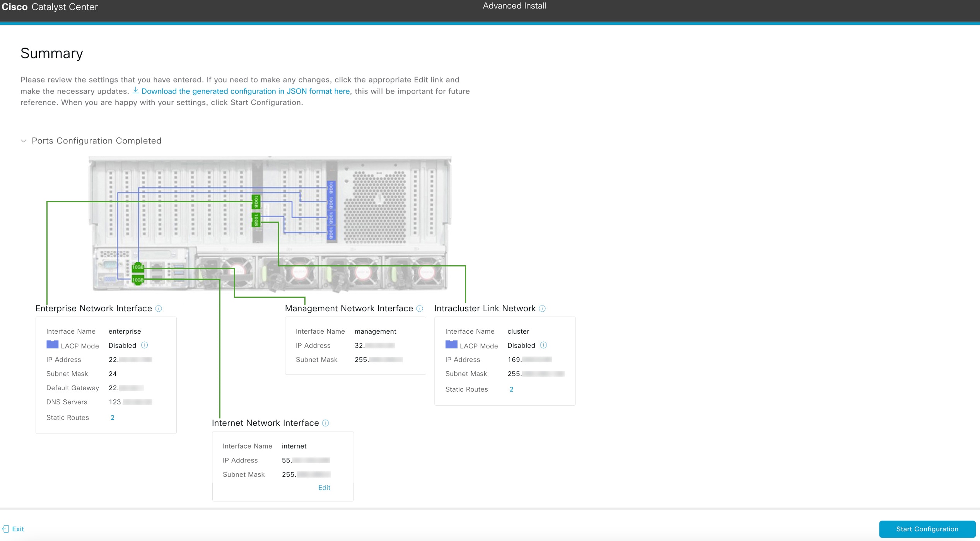Open info tooltip for Enterprise Network Interface
The width and height of the screenshot is (980, 541).
pyautogui.click(x=159, y=308)
